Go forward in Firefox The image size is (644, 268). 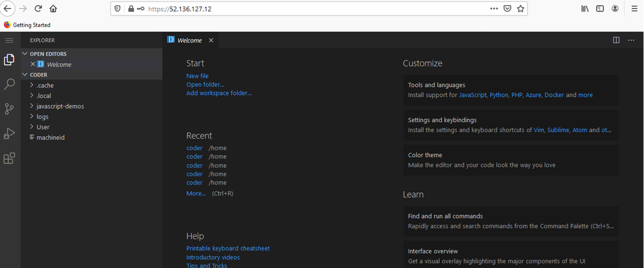(23, 8)
